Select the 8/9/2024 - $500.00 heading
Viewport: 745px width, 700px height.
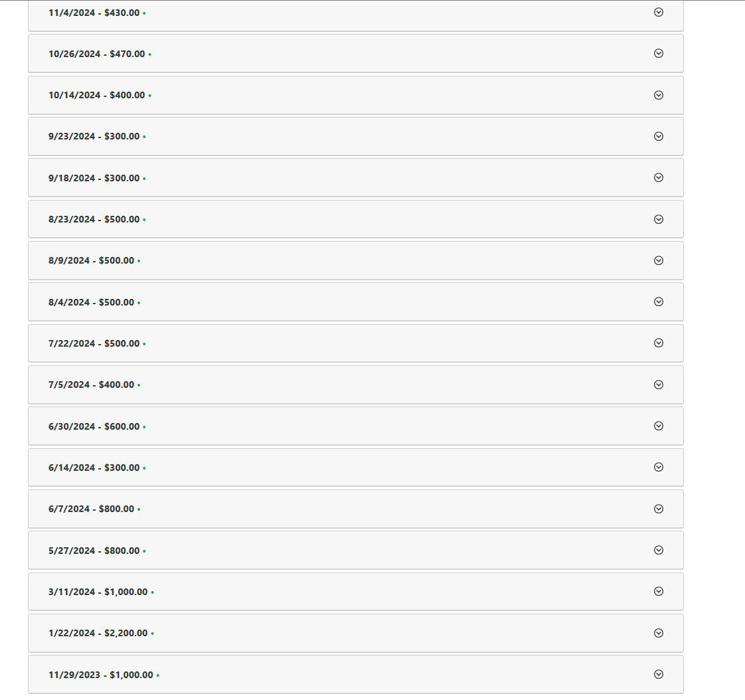point(91,260)
